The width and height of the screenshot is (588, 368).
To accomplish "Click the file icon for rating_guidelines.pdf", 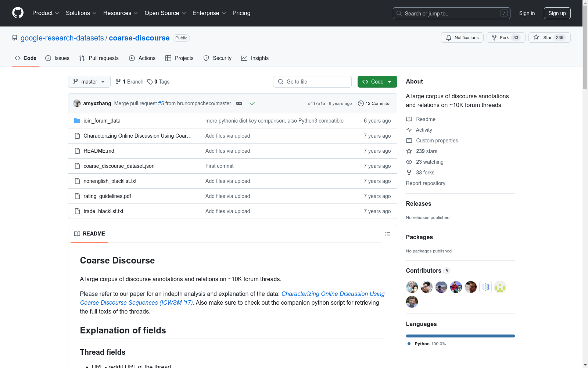I will [x=77, y=196].
